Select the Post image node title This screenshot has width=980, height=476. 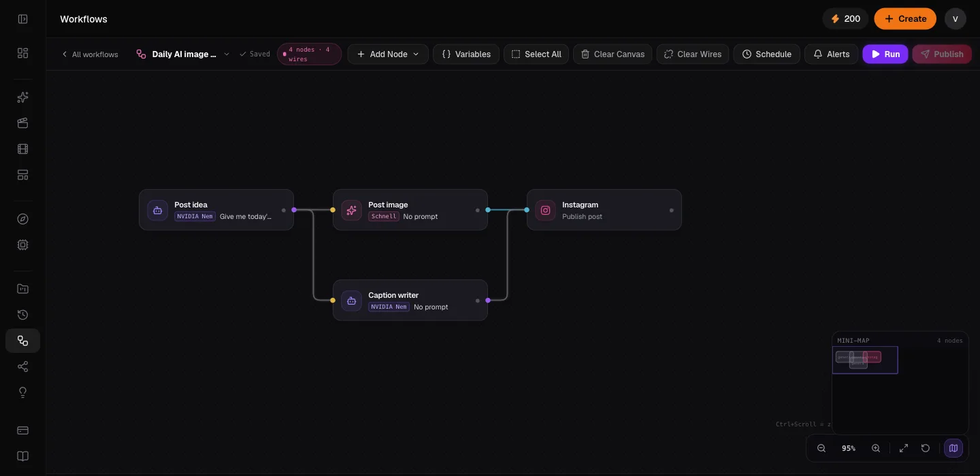pos(388,205)
